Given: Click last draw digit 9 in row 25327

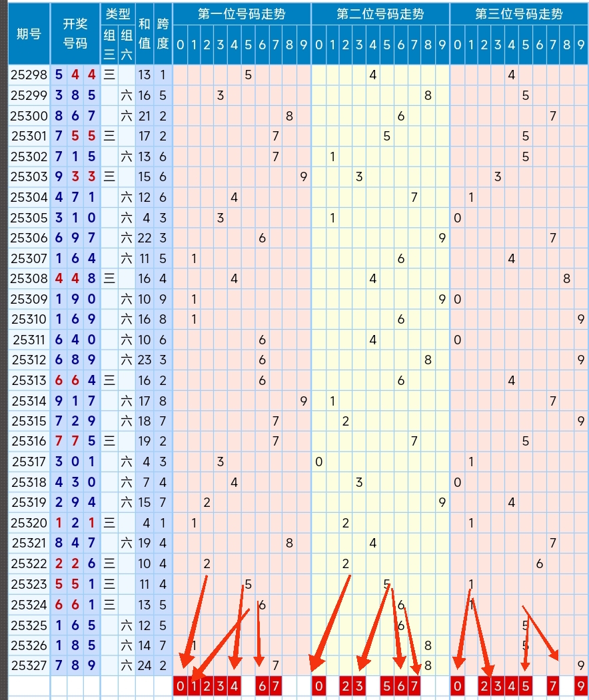Looking at the screenshot, I should [x=91, y=665].
